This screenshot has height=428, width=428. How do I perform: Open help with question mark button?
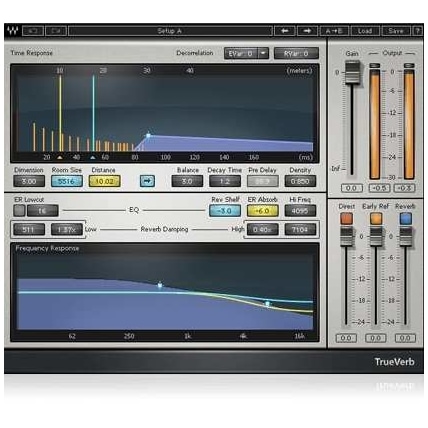[417, 31]
